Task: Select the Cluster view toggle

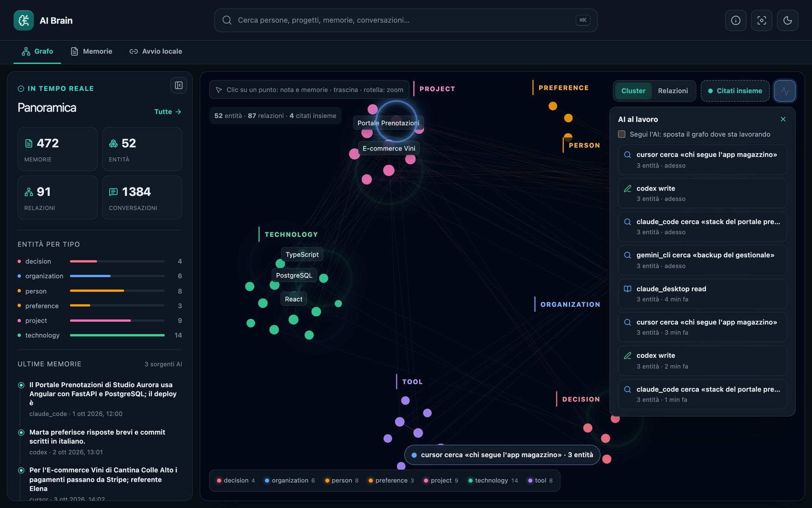Action: pos(633,91)
